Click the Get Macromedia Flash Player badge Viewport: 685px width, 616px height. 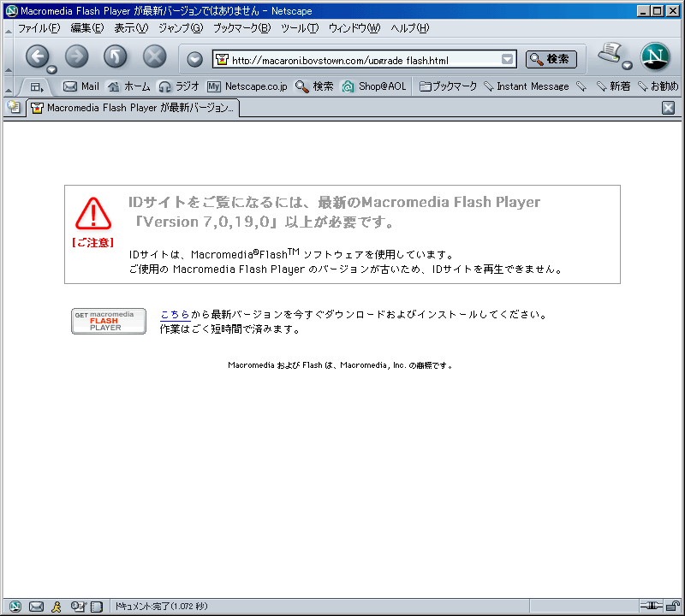click(109, 321)
